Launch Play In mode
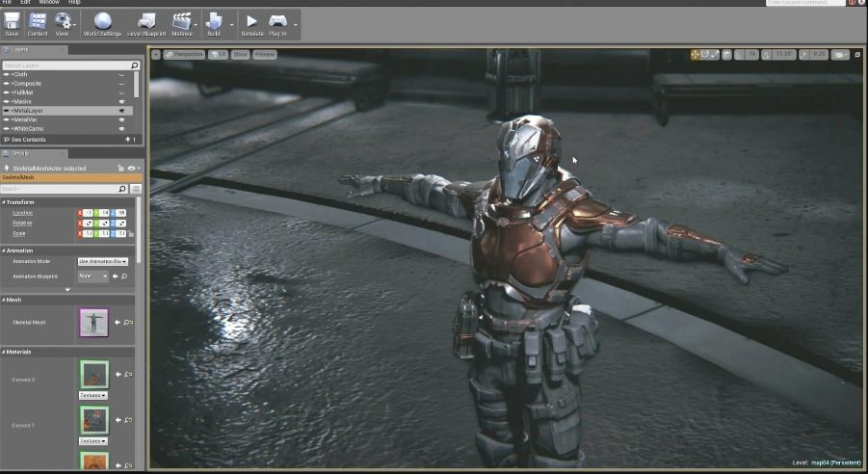The width and height of the screenshot is (868, 474). point(277,24)
